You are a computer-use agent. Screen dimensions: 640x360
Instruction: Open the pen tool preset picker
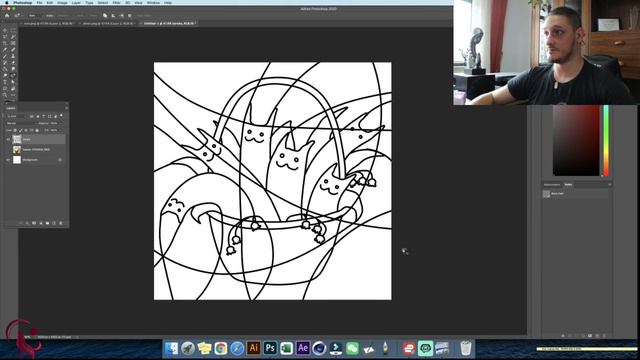(x=18, y=16)
